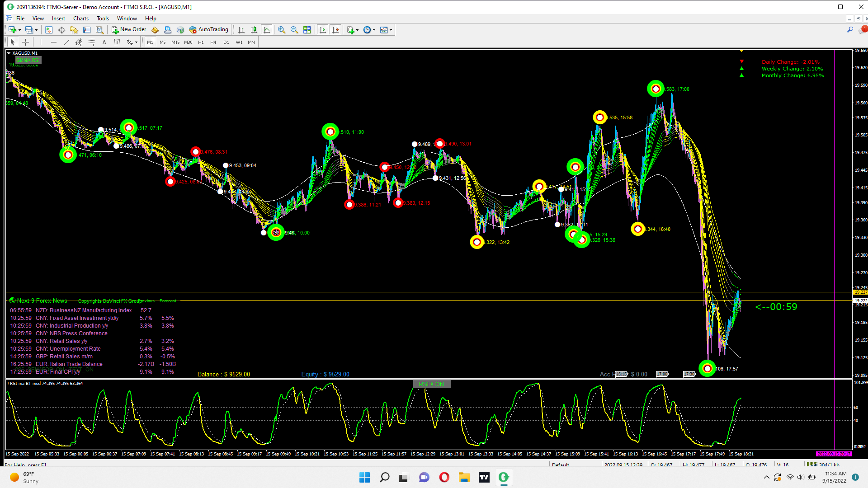Open the indicators list dropdown
868x488 pixels.
click(x=357, y=30)
